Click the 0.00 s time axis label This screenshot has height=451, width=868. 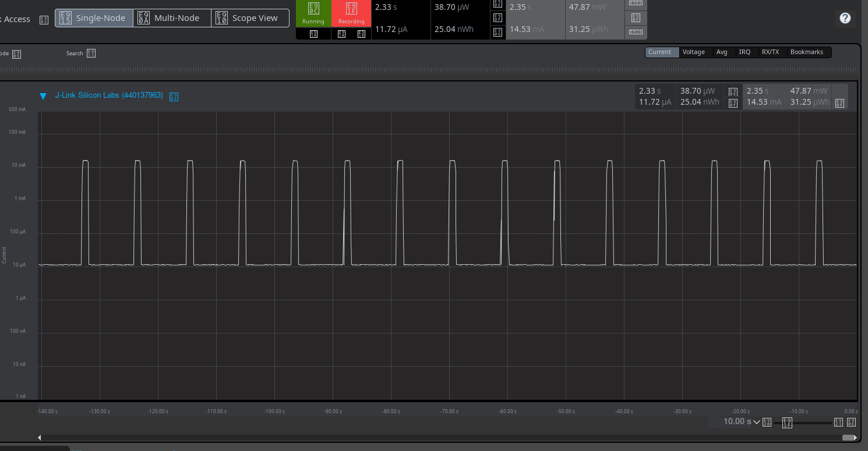click(851, 411)
